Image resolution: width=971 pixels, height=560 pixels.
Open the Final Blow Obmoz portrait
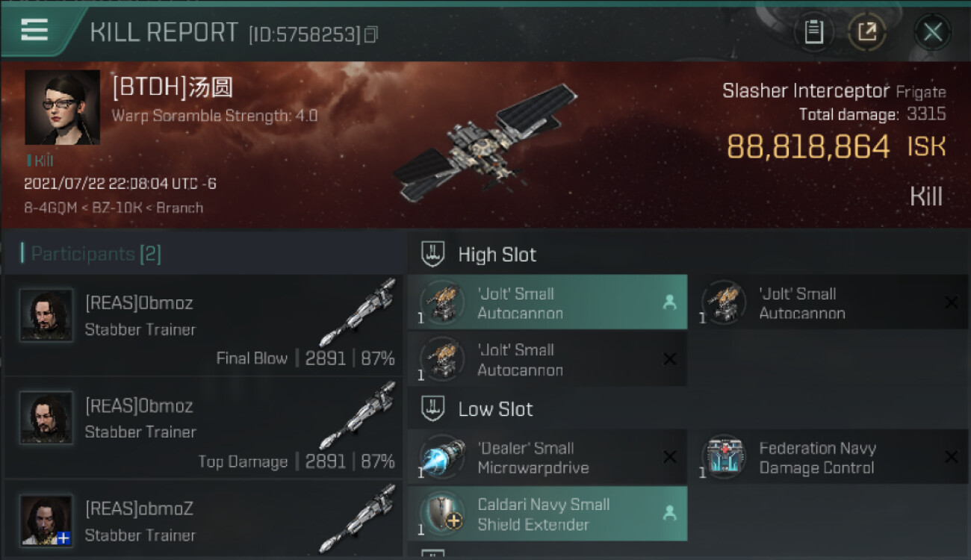coord(46,315)
